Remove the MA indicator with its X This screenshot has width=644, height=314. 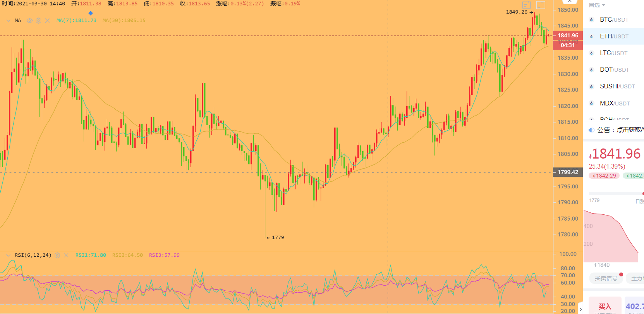(x=47, y=21)
